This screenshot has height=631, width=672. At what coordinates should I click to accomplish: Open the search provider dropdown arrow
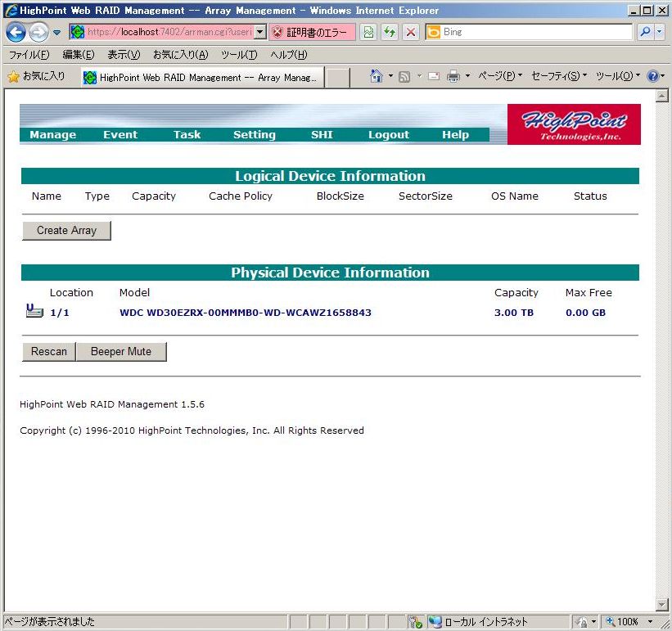click(659, 32)
